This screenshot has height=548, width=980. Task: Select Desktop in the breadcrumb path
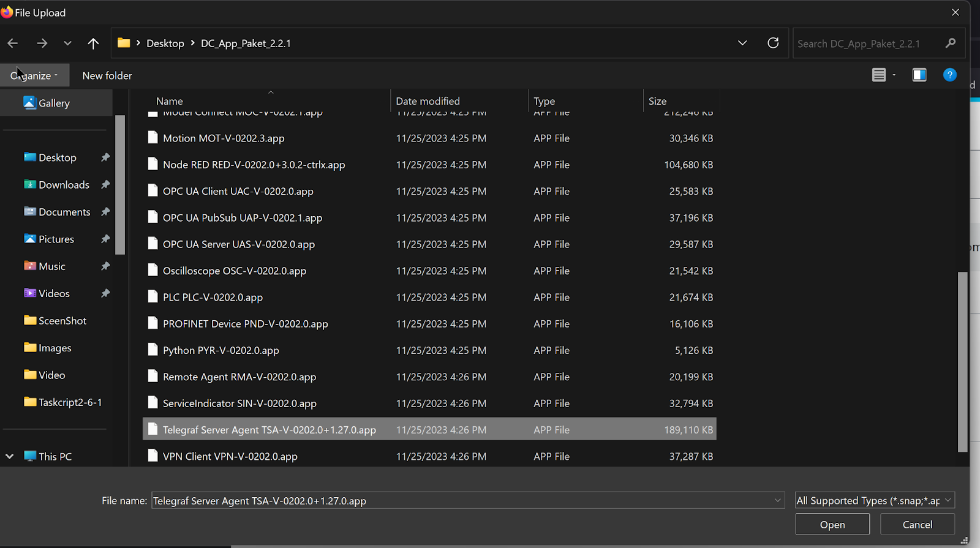(165, 43)
